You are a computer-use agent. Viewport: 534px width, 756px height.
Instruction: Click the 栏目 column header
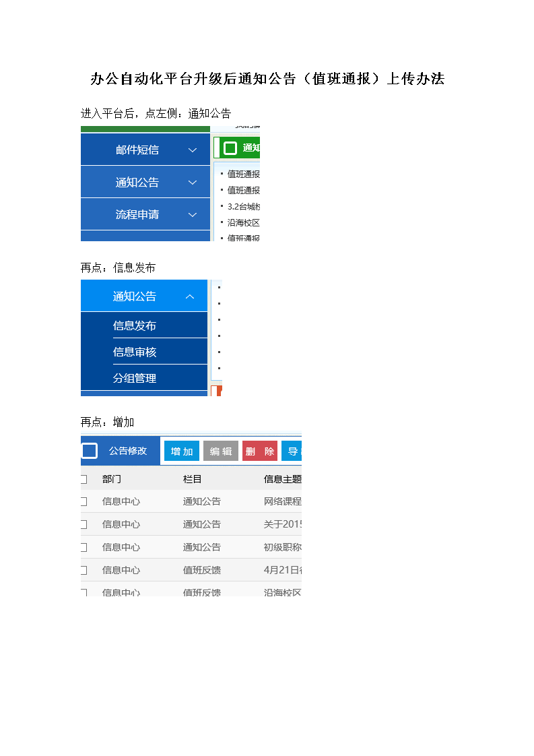tap(192, 479)
